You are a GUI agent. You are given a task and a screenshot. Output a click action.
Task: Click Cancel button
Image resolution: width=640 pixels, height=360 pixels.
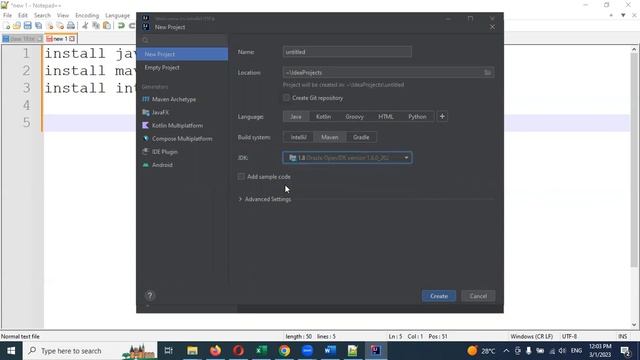point(478,296)
